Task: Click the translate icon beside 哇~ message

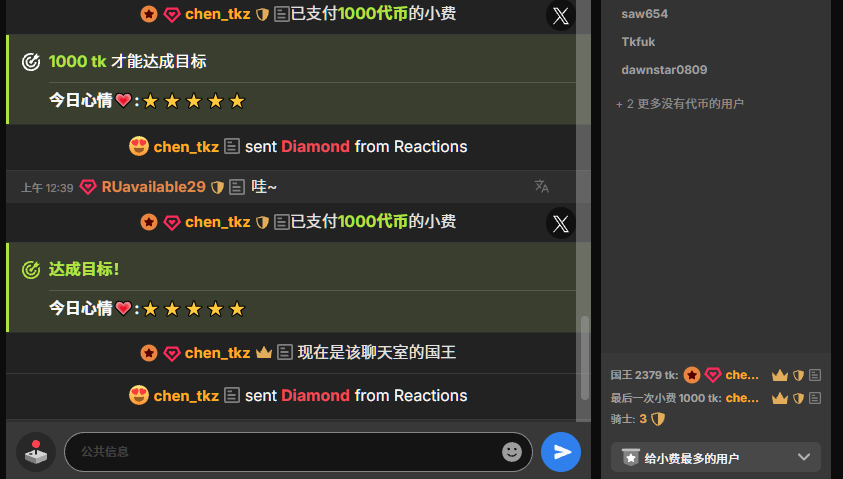Action: (x=541, y=187)
